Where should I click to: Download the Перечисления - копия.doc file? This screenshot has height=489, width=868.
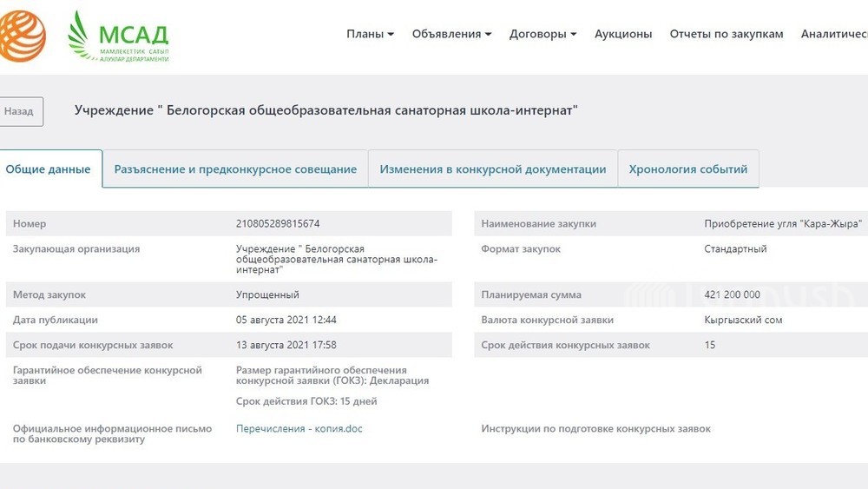click(299, 429)
